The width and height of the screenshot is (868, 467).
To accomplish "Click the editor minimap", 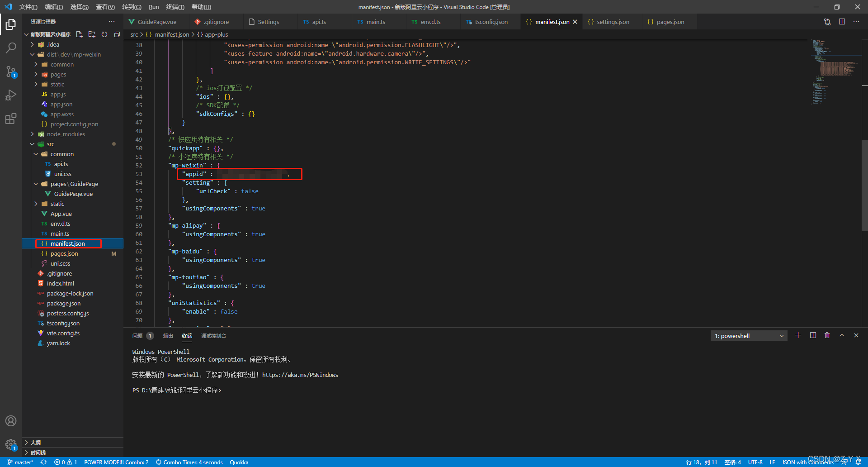I will (834, 72).
